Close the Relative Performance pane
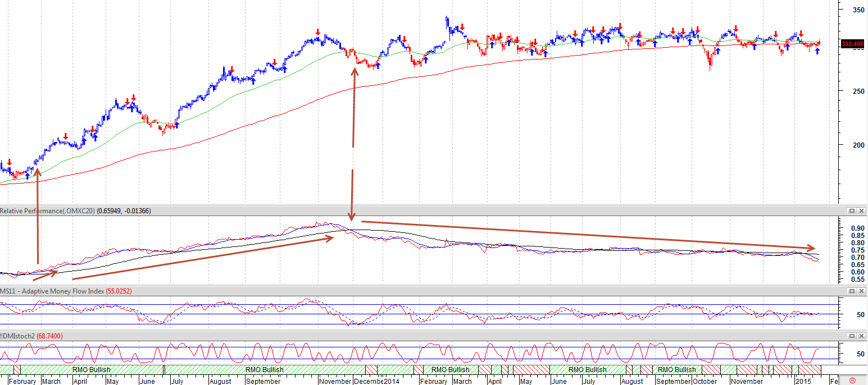This screenshot has width=868, height=385. pos(861,210)
